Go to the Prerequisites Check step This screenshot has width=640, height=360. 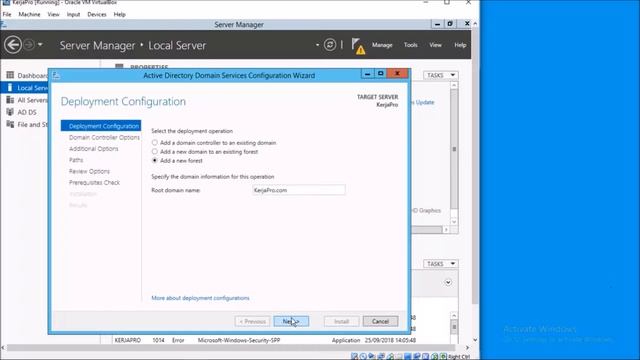(x=94, y=182)
